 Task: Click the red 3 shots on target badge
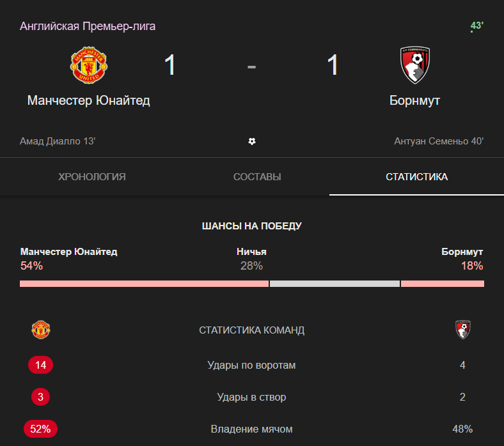[x=40, y=397]
